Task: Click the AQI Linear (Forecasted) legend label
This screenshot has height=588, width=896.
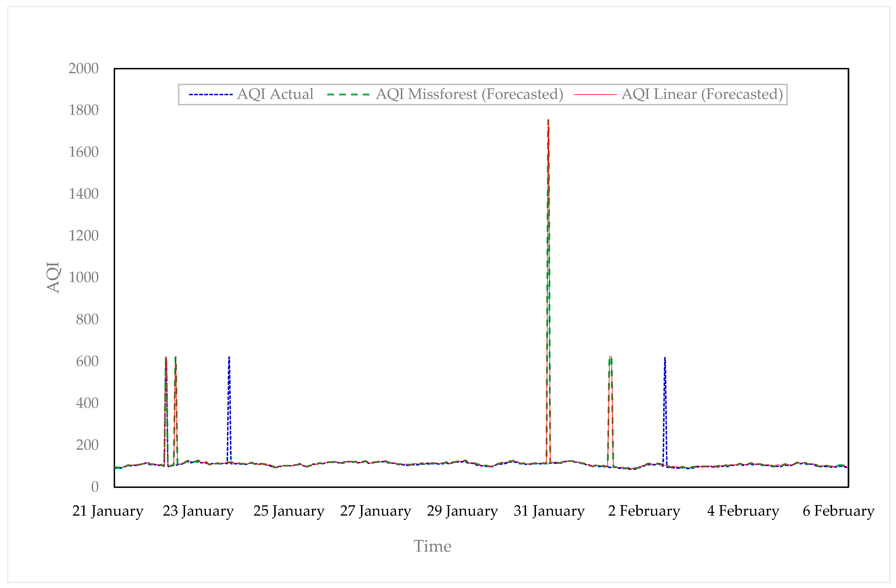Action: [702, 94]
